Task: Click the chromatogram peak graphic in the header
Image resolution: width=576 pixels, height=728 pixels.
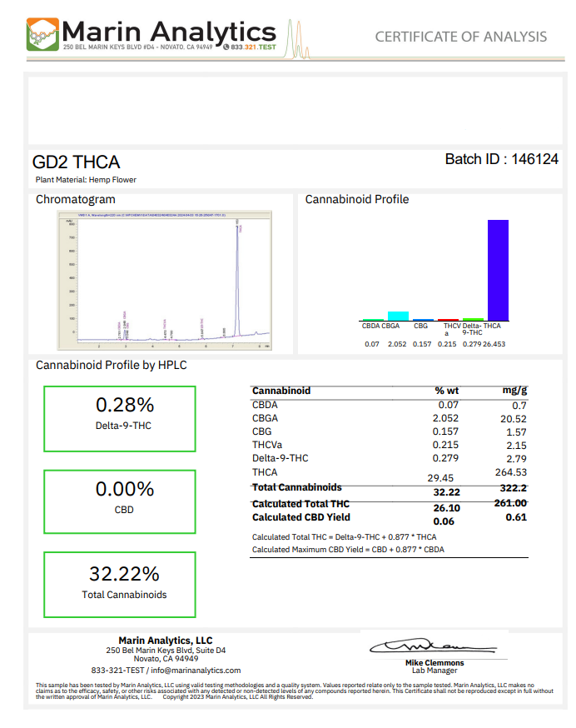Action: pyautogui.click(x=297, y=39)
